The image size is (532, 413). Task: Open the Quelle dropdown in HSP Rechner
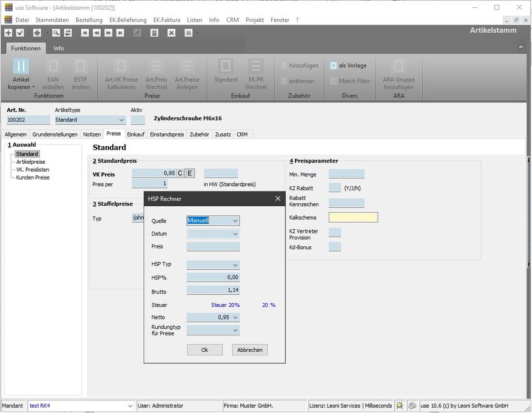point(235,221)
